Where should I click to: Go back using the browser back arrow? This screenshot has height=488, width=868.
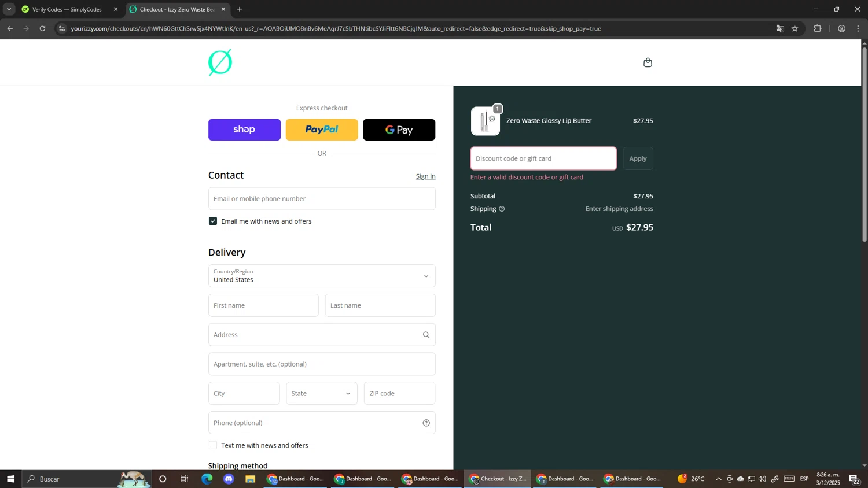click(x=10, y=28)
